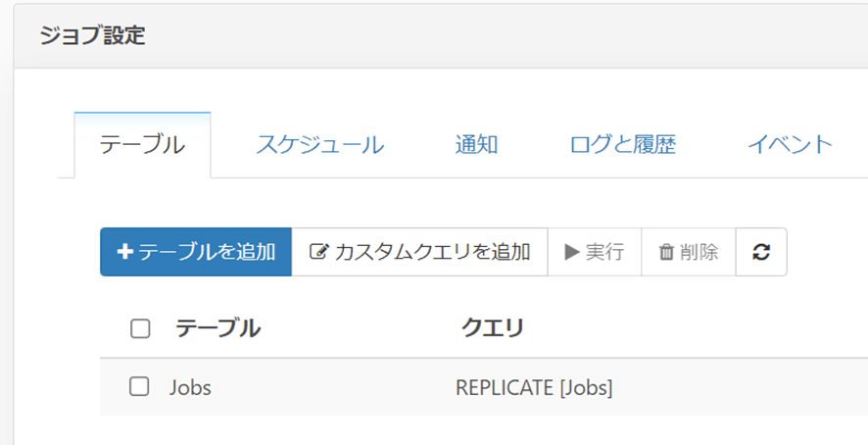Screen dimensions: 868x445
Task: Select the Jobs table name cell
Action: tap(190, 388)
